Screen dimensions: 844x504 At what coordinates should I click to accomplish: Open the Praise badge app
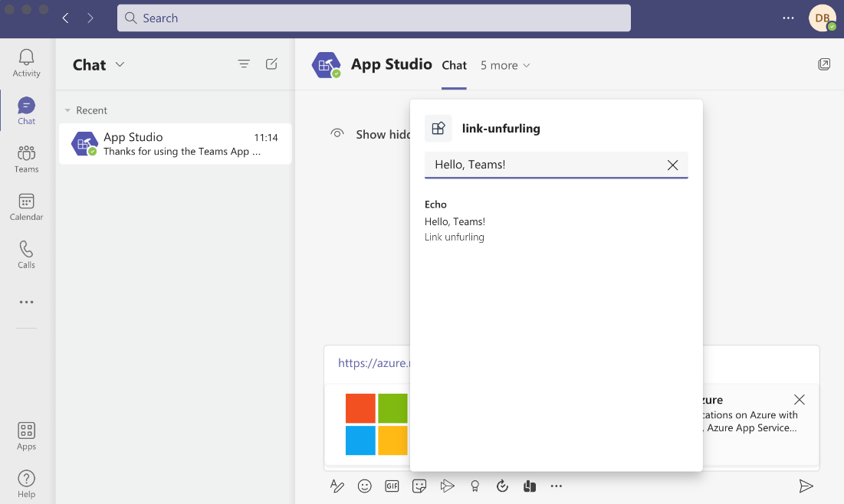pos(475,486)
